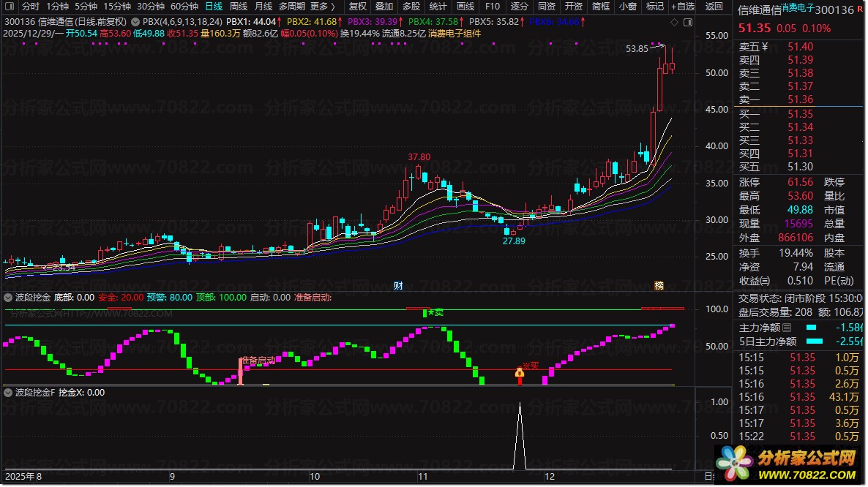Viewport: 868px width, 487px height.
Task: Toggle the 小窗 mini window view
Action: [x=627, y=7]
